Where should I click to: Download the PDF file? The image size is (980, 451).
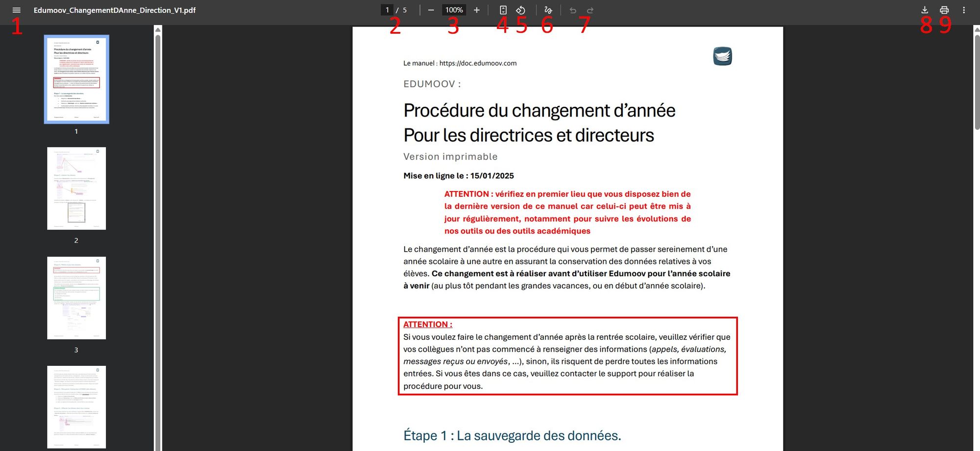[x=924, y=10]
